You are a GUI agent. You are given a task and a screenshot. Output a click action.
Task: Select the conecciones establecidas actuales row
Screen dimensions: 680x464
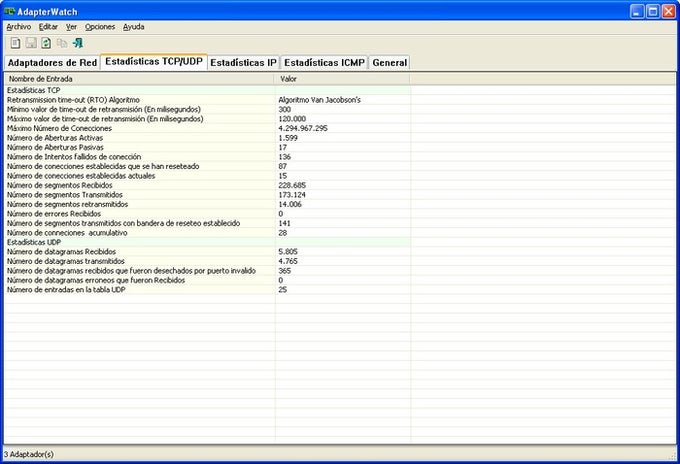pyautogui.click(x=207, y=176)
